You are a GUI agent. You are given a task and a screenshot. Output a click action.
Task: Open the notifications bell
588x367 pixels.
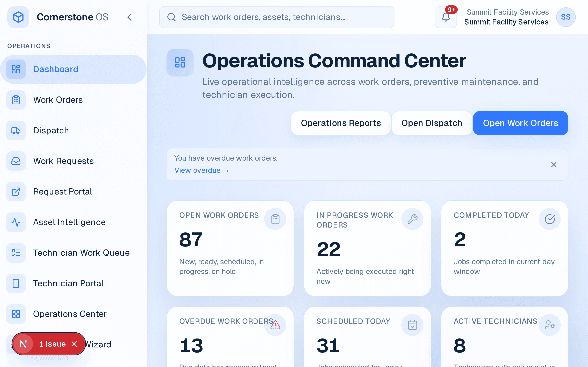point(446,17)
